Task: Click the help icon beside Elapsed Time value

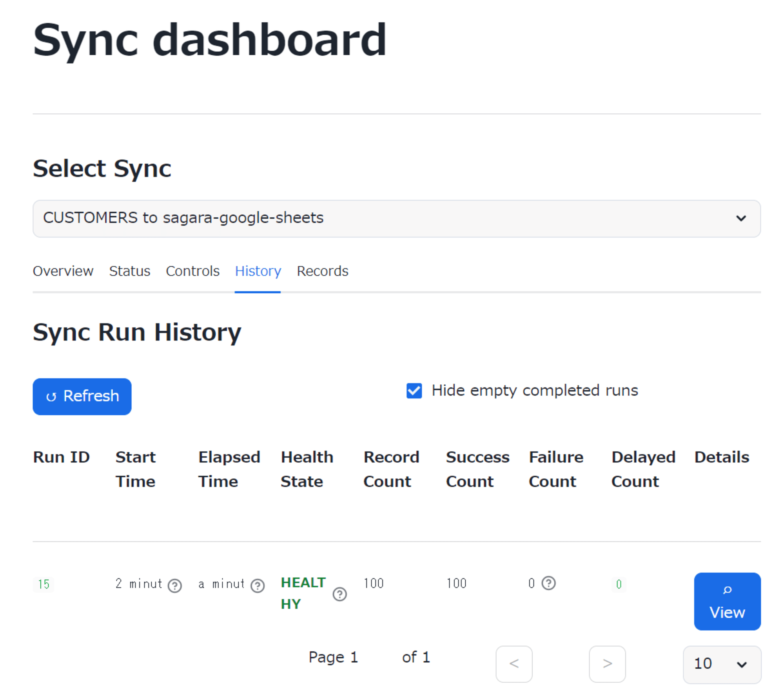Action: (x=258, y=585)
